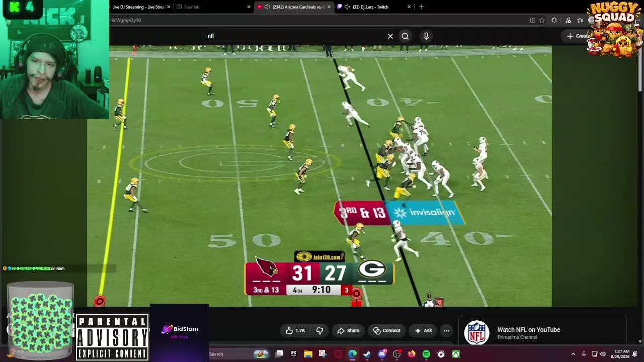
Task: Close the New tab browser tab
Action: pyautogui.click(x=249, y=7)
